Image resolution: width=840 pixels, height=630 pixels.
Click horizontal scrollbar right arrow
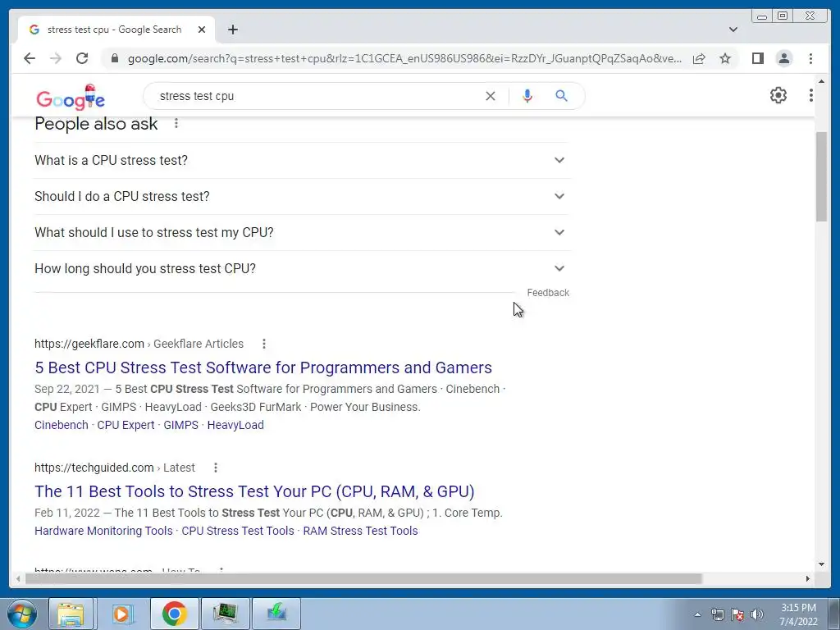808,578
